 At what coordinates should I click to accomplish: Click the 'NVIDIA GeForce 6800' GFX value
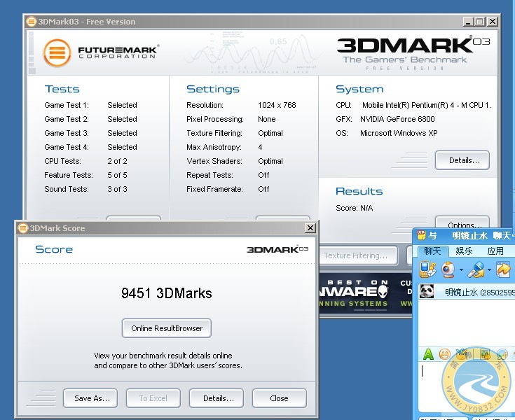point(397,119)
